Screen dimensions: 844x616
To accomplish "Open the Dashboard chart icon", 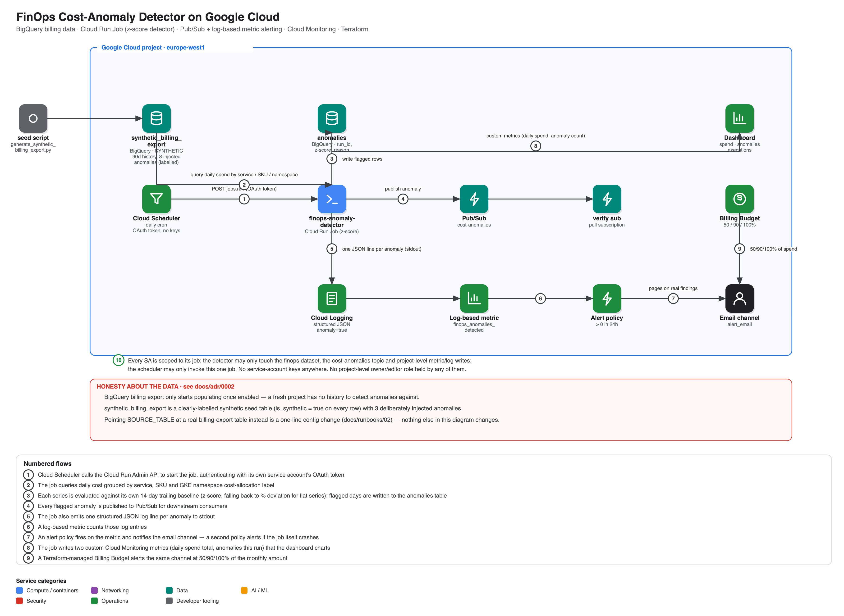I will coord(739,118).
